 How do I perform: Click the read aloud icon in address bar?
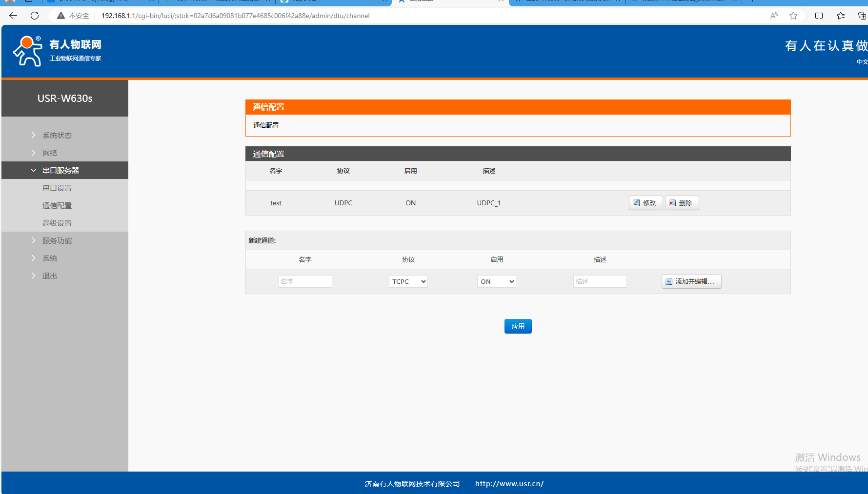tap(774, 16)
